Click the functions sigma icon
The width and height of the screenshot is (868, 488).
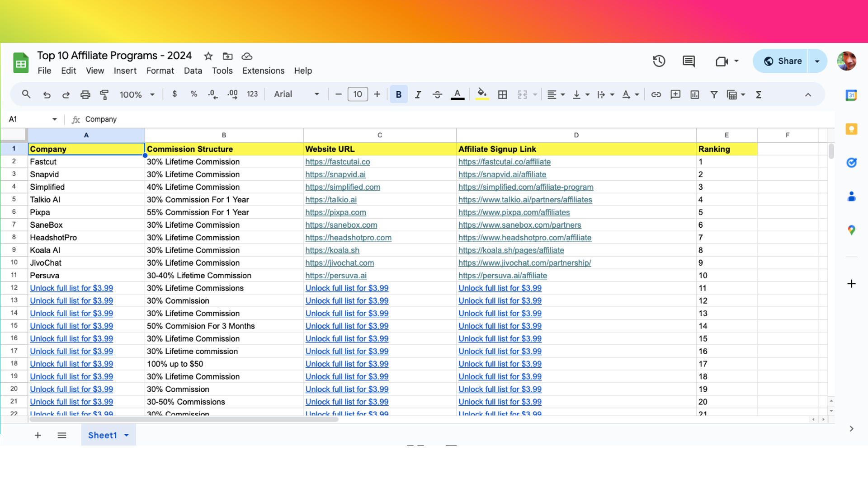(759, 94)
